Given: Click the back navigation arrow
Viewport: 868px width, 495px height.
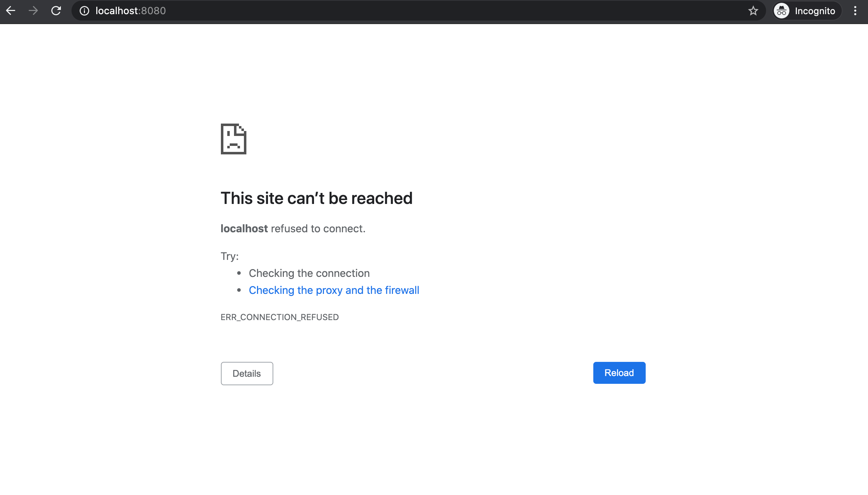Looking at the screenshot, I should pyautogui.click(x=11, y=11).
